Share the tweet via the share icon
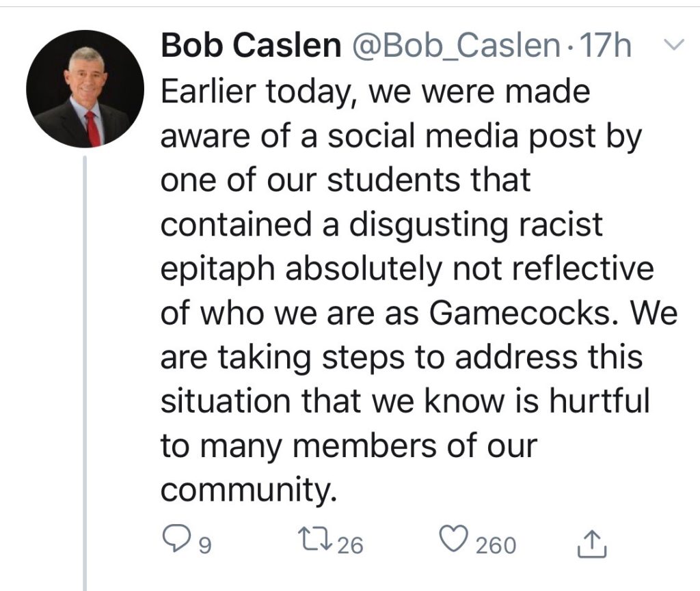 pyautogui.click(x=588, y=542)
